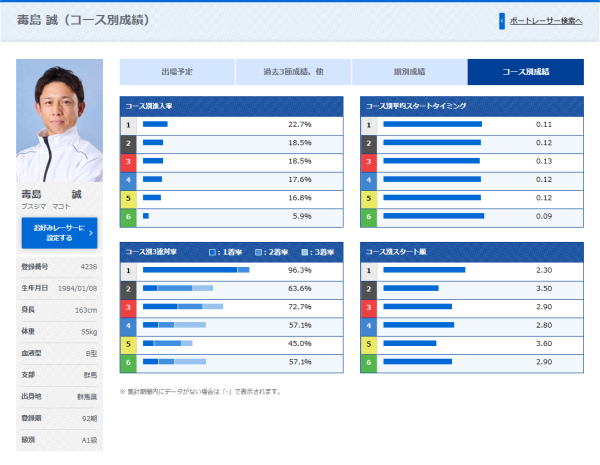Click the weight value 55kg

89,332
